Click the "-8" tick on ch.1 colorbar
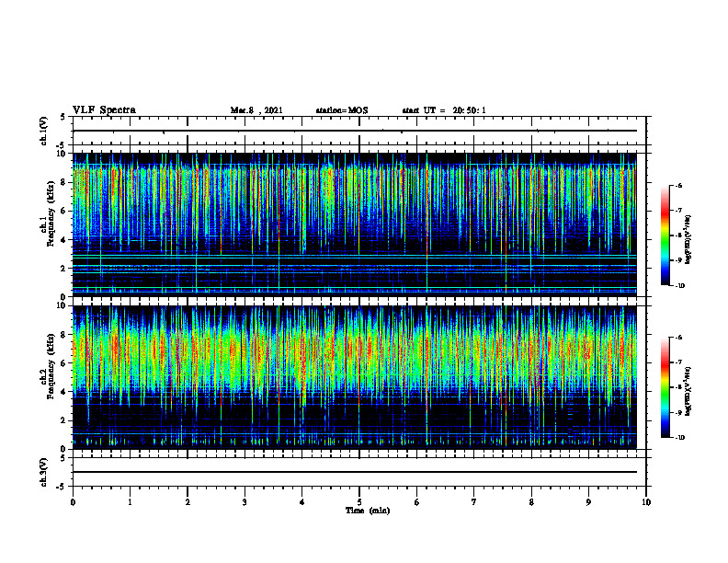 [x=678, y=236]
